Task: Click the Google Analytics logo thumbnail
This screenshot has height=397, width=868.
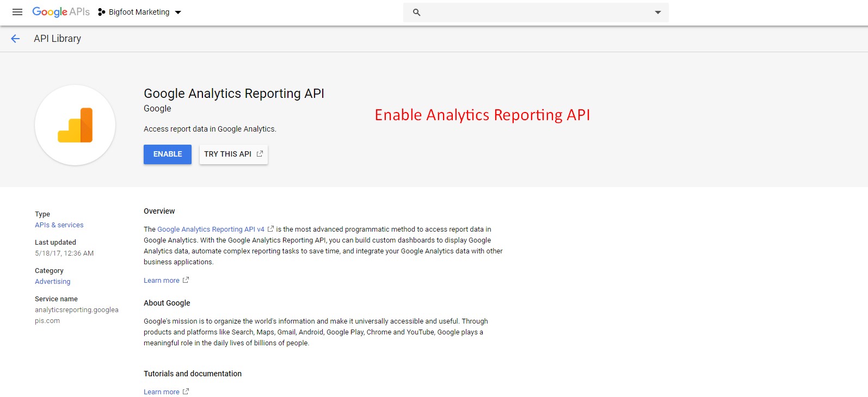Action: tap(75, 125)
